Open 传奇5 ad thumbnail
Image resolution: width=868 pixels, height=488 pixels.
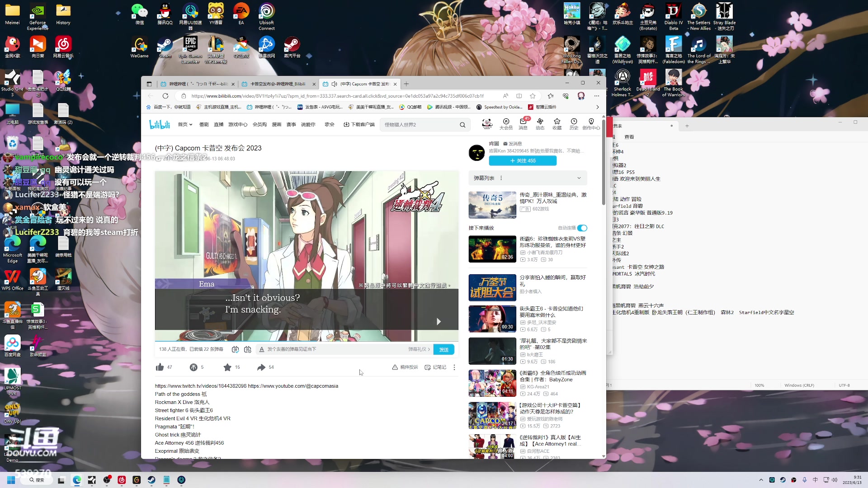pyautogui.click(x=492, y=205)
